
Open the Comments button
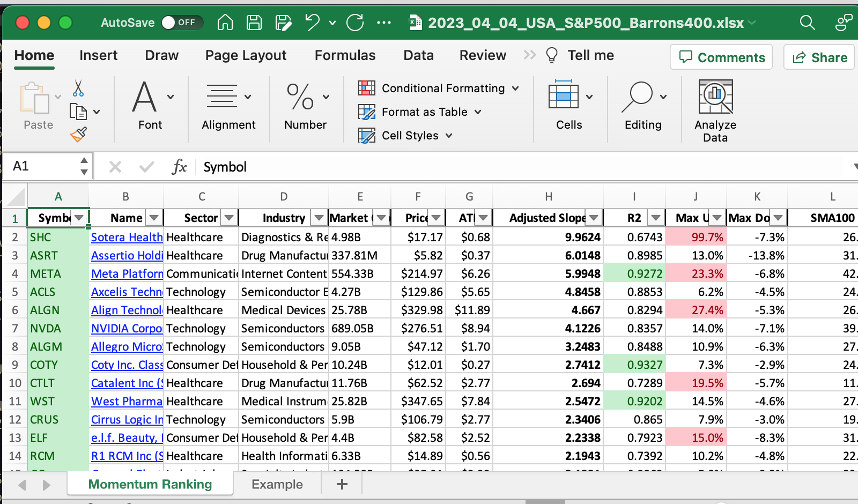pos(721,57)
